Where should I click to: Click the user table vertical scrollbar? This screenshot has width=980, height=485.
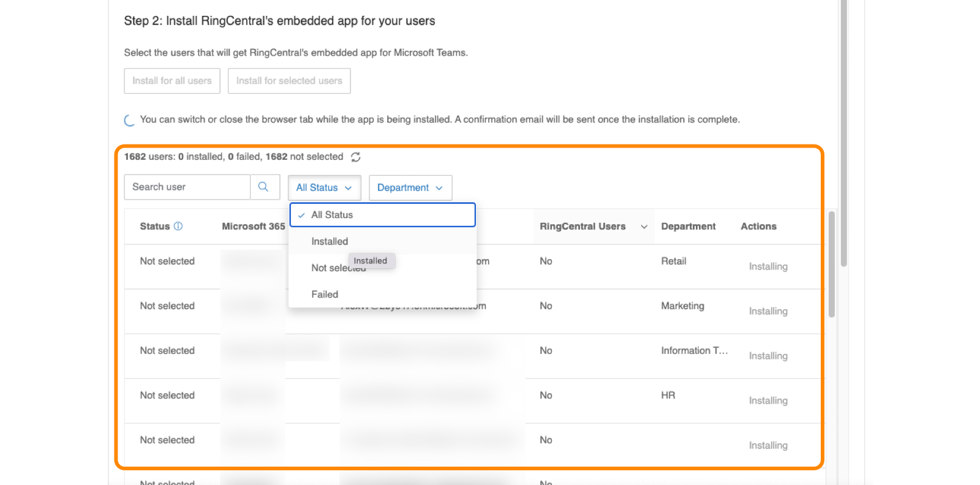[831, 265]
